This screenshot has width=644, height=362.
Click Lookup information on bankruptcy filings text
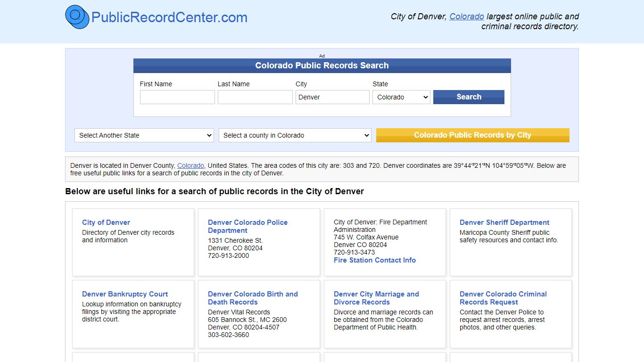point(132,312)
